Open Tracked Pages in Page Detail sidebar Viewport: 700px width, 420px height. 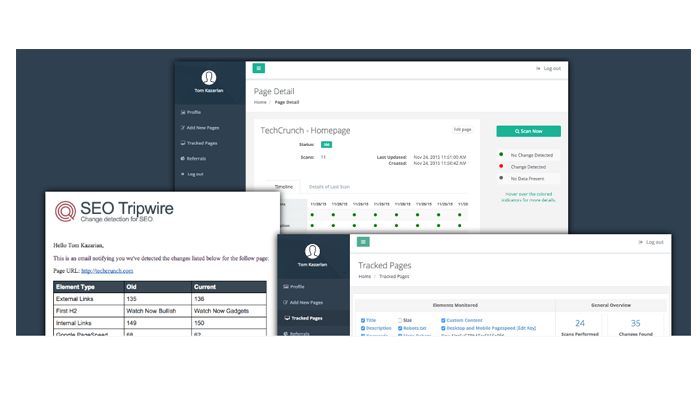(199, 143)
